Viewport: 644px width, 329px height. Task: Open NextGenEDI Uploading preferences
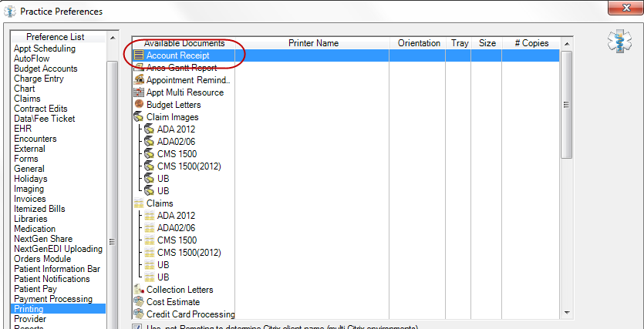[x=59, y=249]
